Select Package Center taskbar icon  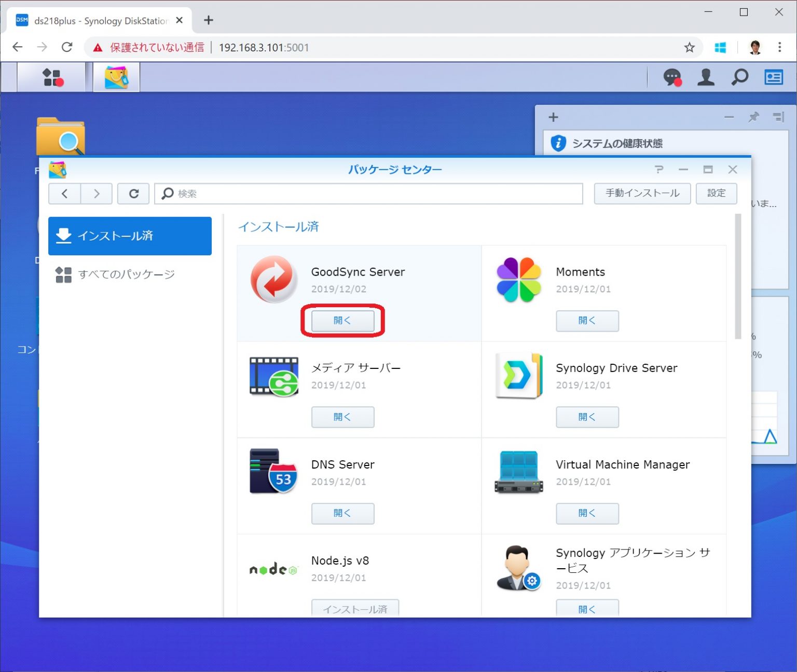pyautogui.click(x=116, y=77)
